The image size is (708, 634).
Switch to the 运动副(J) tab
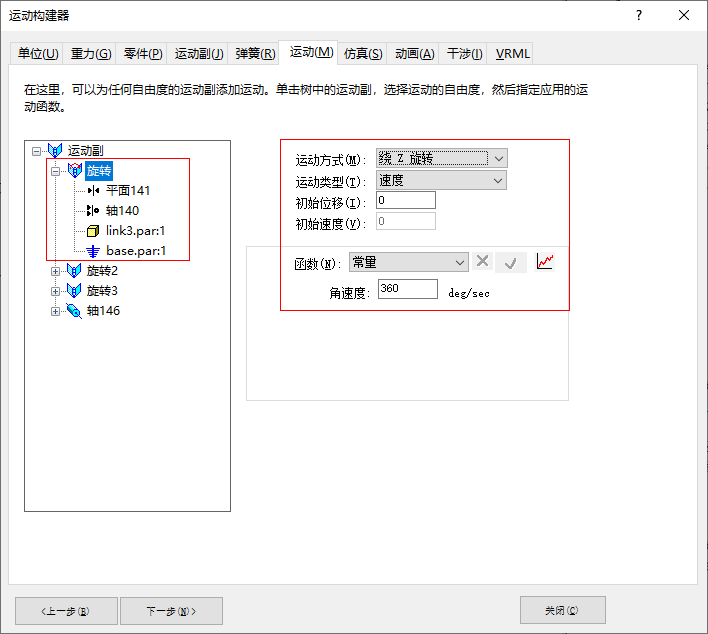[199, 54]
